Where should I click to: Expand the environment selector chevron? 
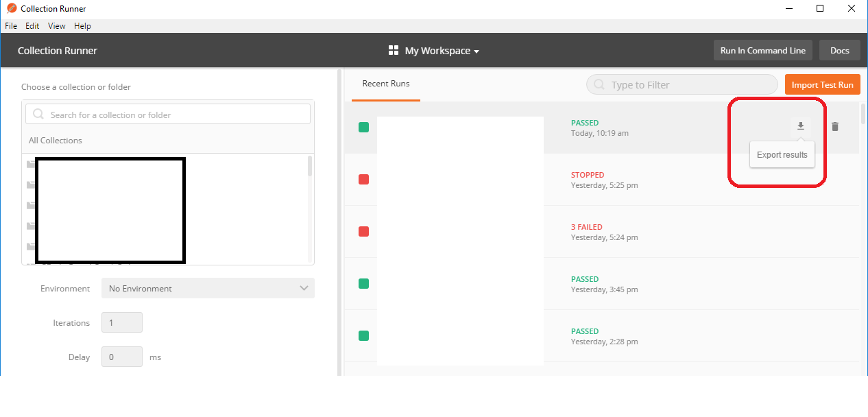click(x=304, y=288)
